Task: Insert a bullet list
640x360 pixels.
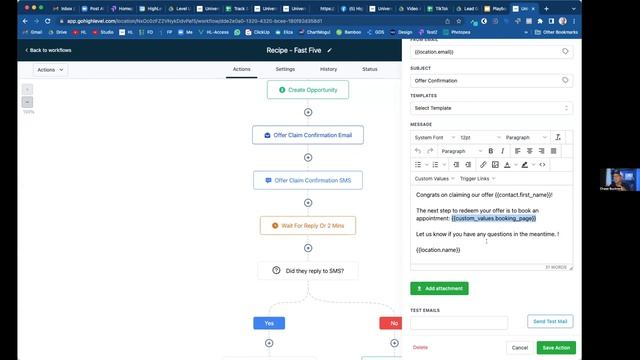Action: 418,164
